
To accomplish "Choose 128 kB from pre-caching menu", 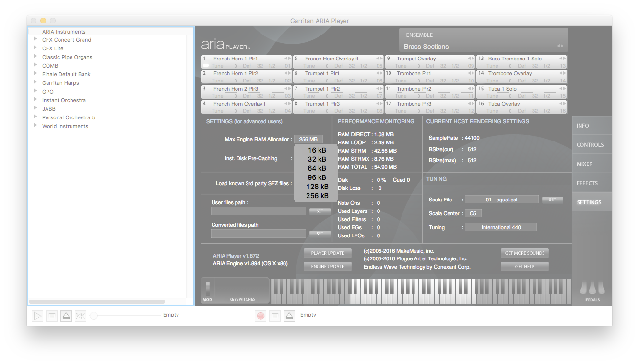I will pyautogui.click(x=317, y=187).
